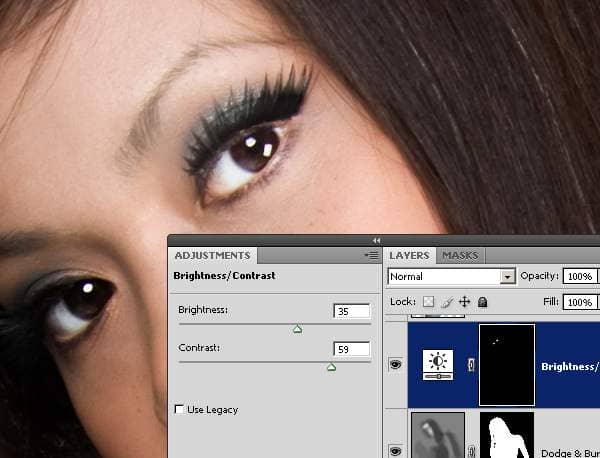Click the Brightness/Contrast panel heading
The image size is (600, 458).
pos(224,275)
